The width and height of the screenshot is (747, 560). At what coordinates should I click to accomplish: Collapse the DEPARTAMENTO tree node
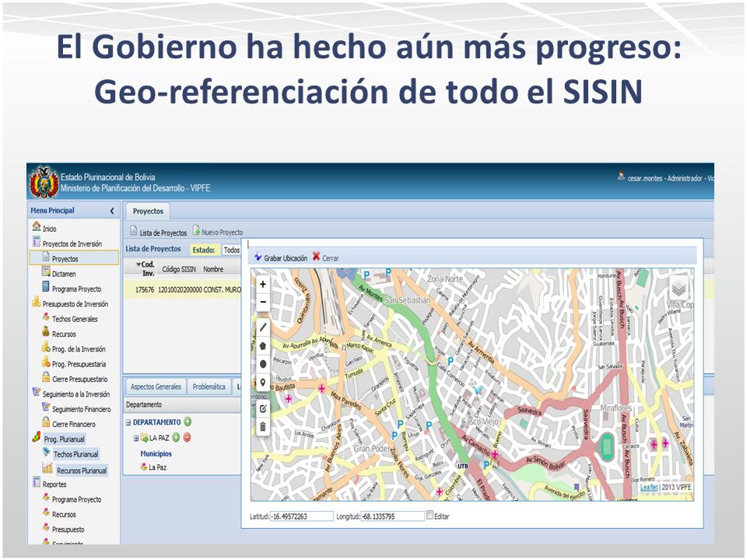pos(128,422)
